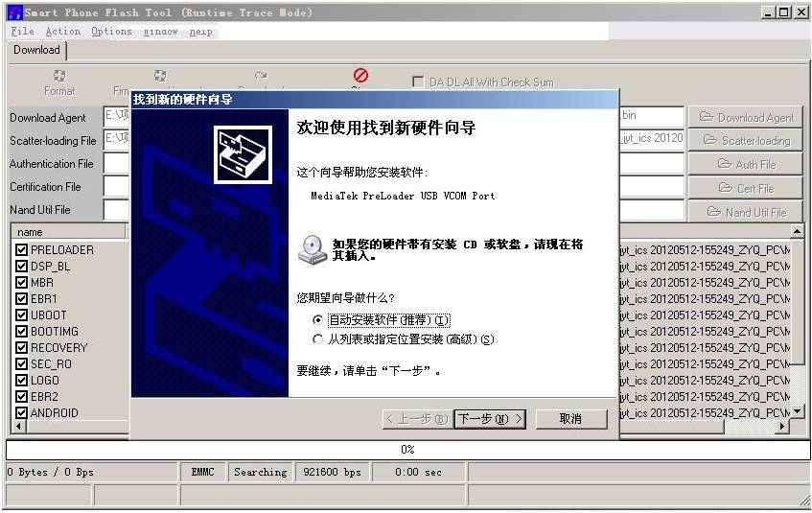This screenshot has width=812, height=513.
Task: Click the Searching status bar entry
Action: (261, 472)
